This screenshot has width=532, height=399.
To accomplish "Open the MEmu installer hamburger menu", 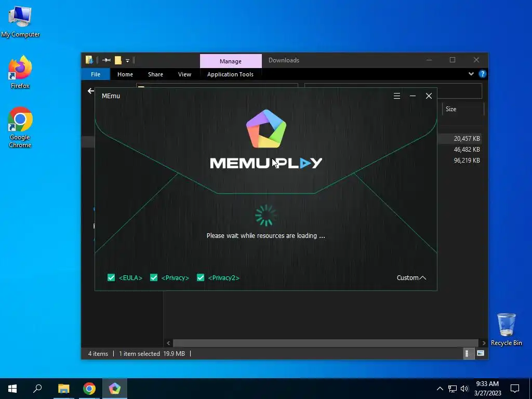I will click(x=396, y=96).
